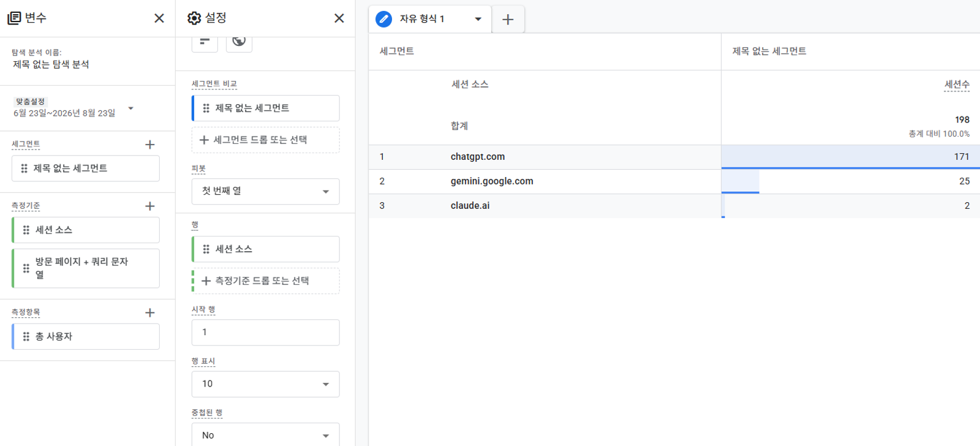Add a new segment with plus icon
This screenshot has width=980, height=446.
click(x=150, y=145)
